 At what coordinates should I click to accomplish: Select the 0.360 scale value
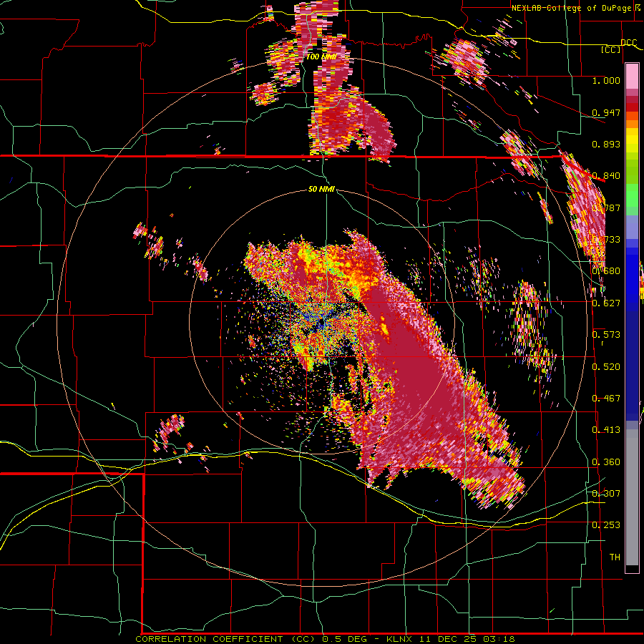(x=606, y=462)
